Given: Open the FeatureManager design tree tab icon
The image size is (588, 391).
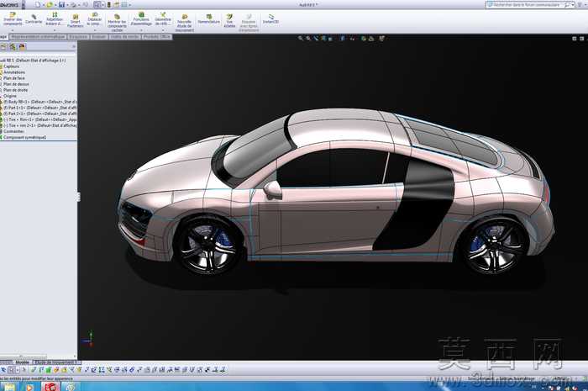Looking at the screenshot, I should click(3, 47).
